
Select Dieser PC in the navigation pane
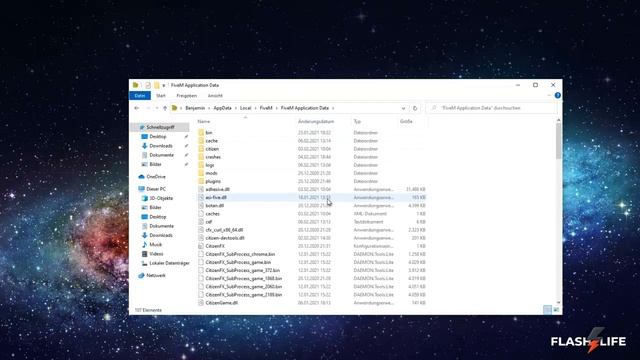coord(156,189)
